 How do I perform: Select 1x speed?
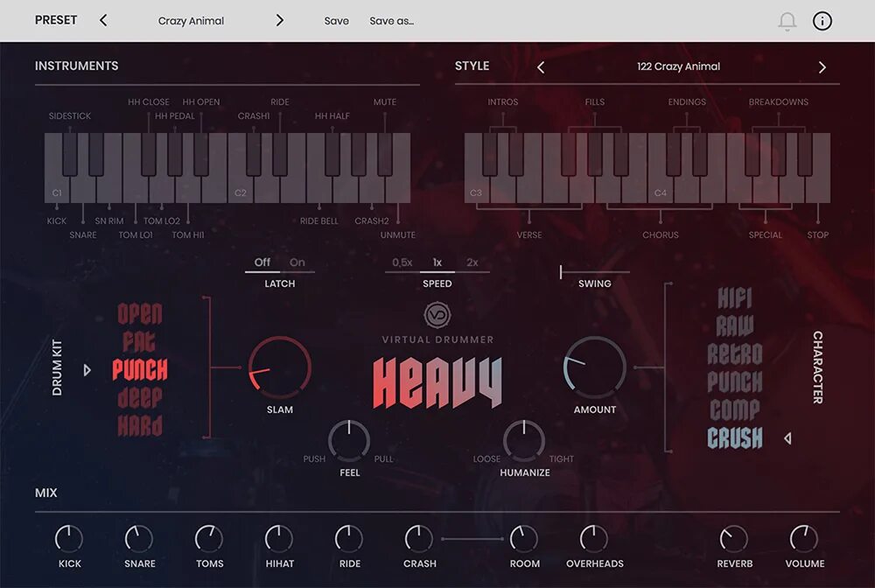coord(437,262)
